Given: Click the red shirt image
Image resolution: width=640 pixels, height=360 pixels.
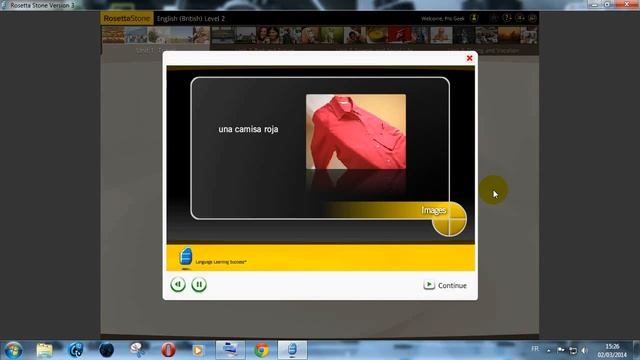Looking at the screenshot, I should pyautogui.click(x=356, y=131).
